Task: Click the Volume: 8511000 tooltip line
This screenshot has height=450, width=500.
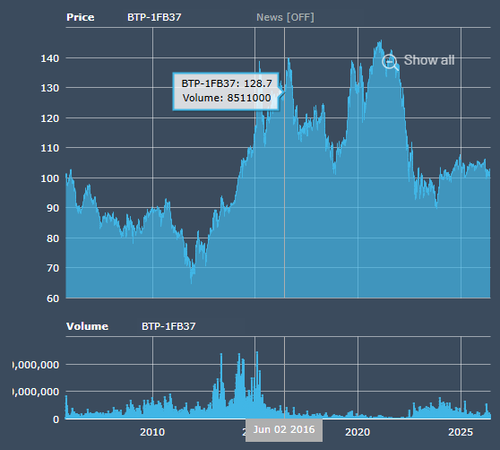Action: point(227,98)
